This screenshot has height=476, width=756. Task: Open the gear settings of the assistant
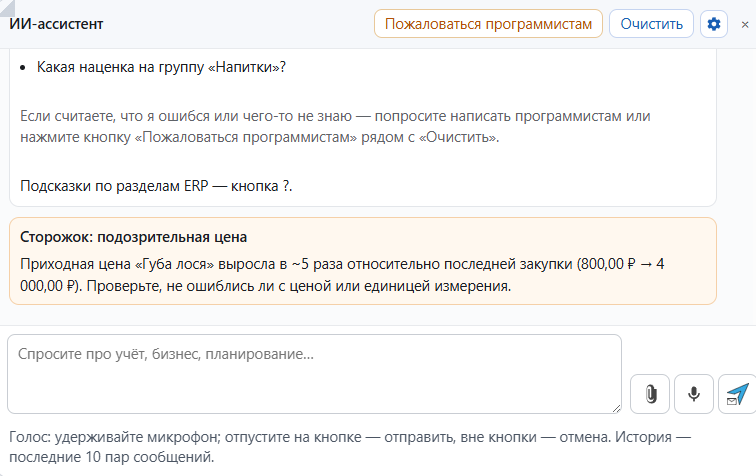pos(714,24)
